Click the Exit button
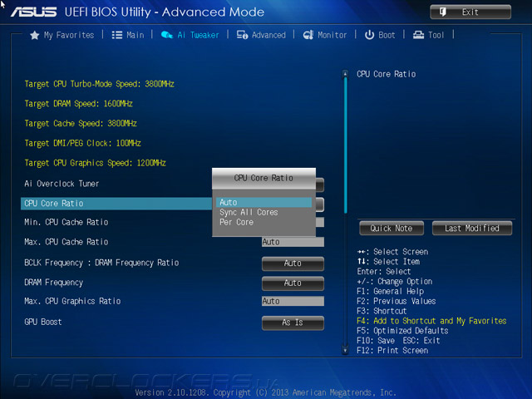Viewport: 532px width, 399px height. pyautogui.click(x=470, y=12)
